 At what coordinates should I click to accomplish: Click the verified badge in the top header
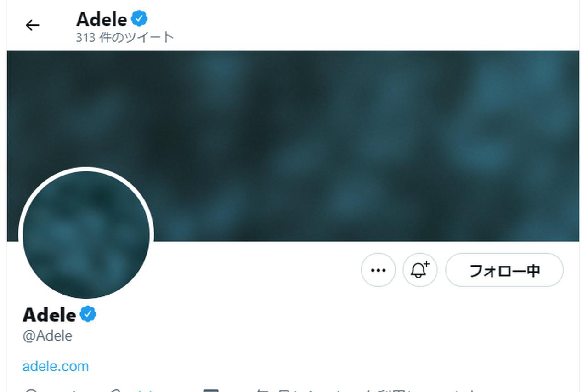tap(139, 19)
